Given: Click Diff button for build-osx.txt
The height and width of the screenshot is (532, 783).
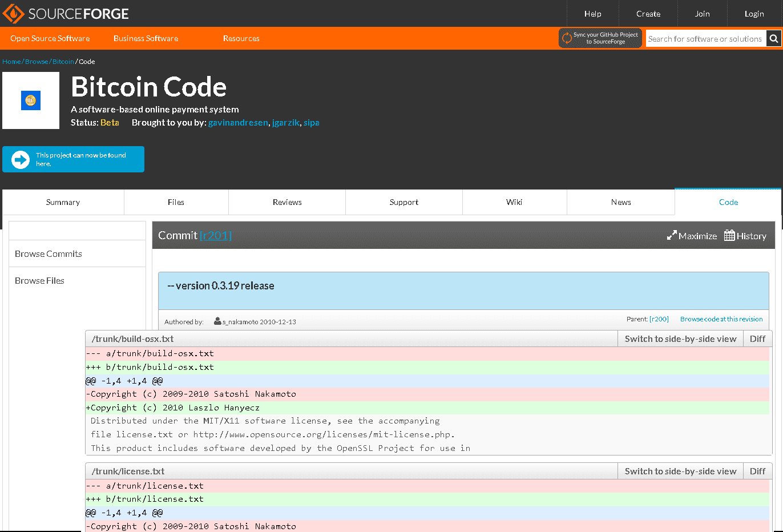Looking at the screenshot, I should pyautogui.click(x=757, y=338).
